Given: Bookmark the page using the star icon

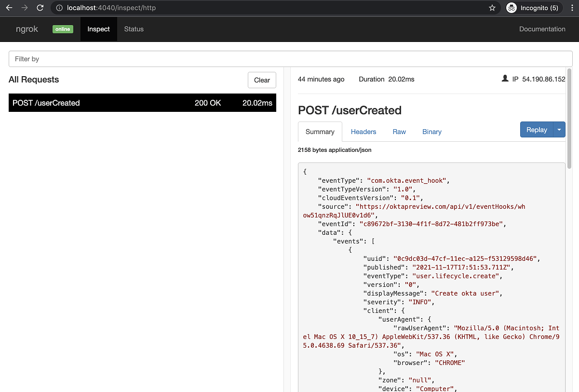Looking at the screenshot, I should coord(492,8).
